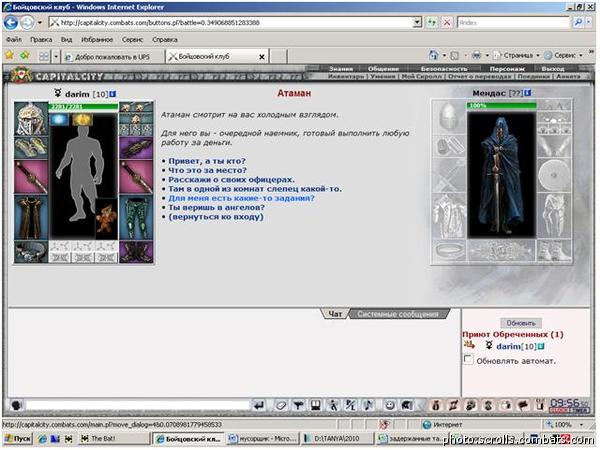This screenshot has width=600, height=450.
Task: Click the Яndex search box
Action: [513, 23]
